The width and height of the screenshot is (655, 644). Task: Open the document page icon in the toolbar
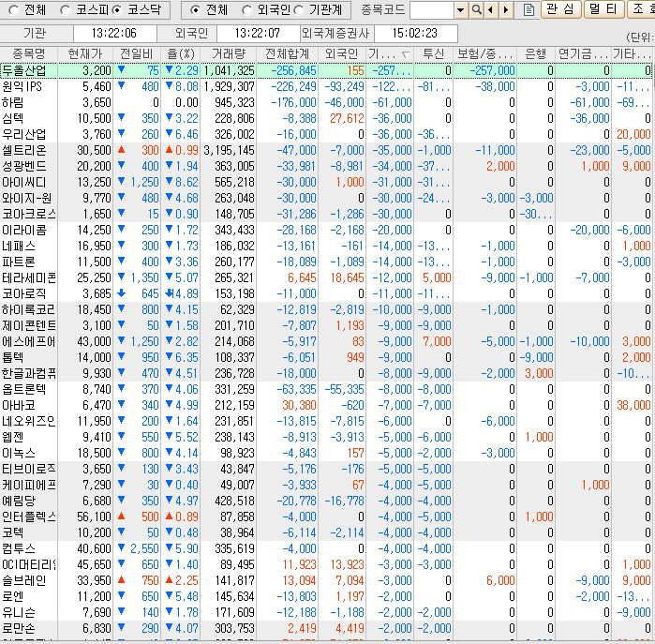[528, 10]
